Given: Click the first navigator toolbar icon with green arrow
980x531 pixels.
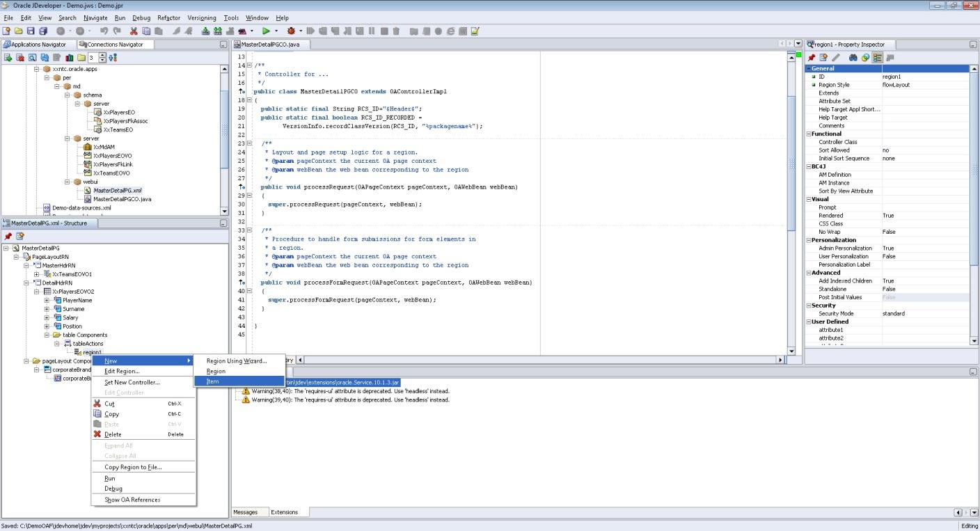Looking at the screenshot, I should coord(8,58).
